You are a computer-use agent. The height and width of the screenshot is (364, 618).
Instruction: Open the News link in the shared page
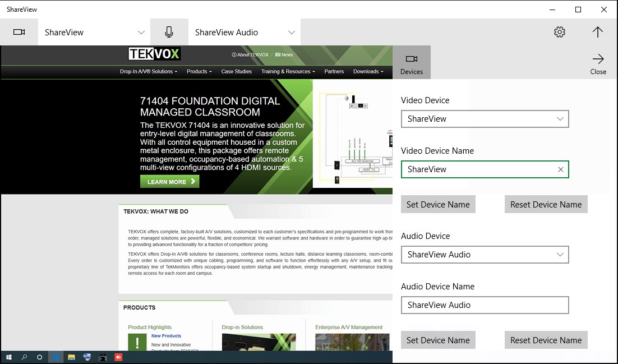[284, 55]
